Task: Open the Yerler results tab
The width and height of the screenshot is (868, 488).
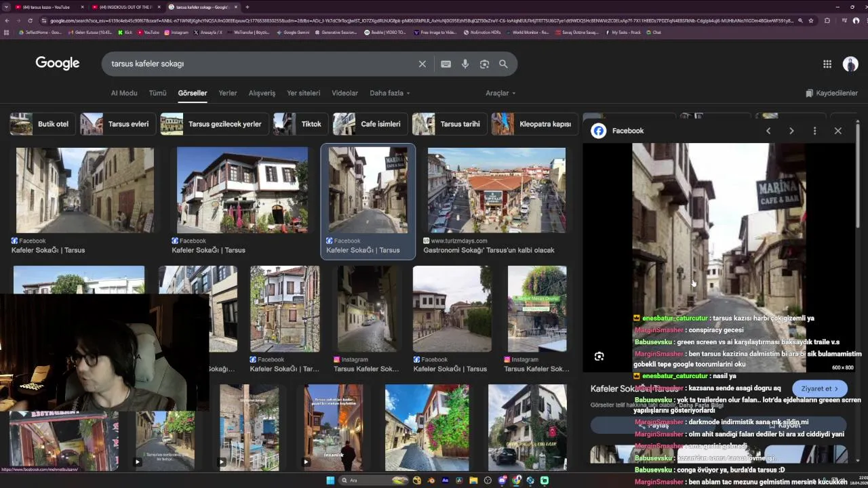Action: pyautogui.click(x=228, y=93)
